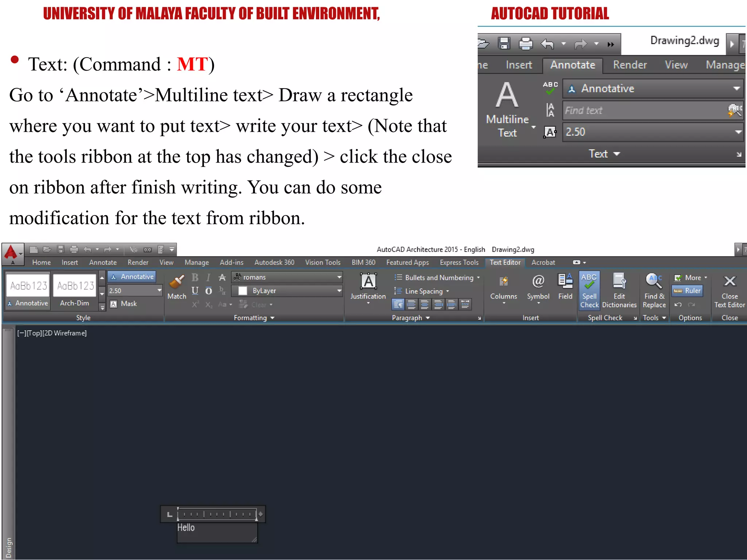The image size is (747, 560).
Task: Click the Multiline Text button in top ribbon
Action: tap(507, 109)
